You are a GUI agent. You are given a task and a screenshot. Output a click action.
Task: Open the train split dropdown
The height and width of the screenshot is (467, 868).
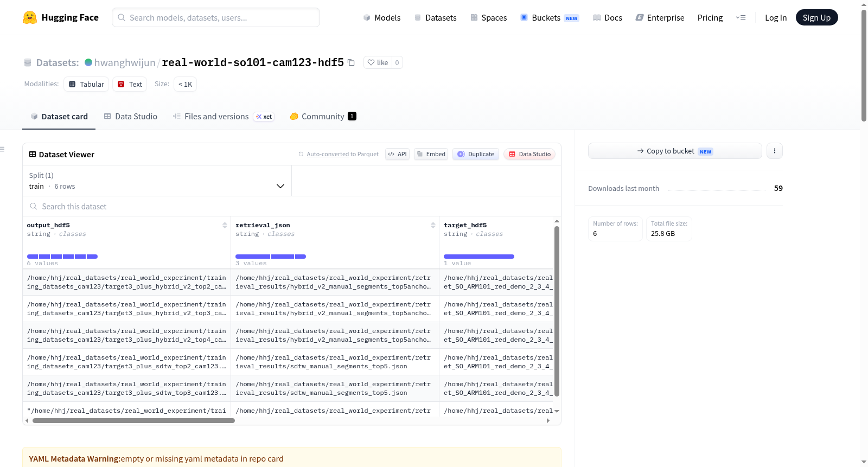[x=157, y=181]
